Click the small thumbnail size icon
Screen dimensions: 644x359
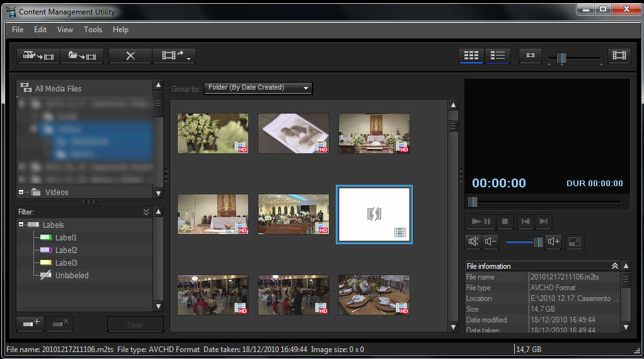[x=530, y=55]
